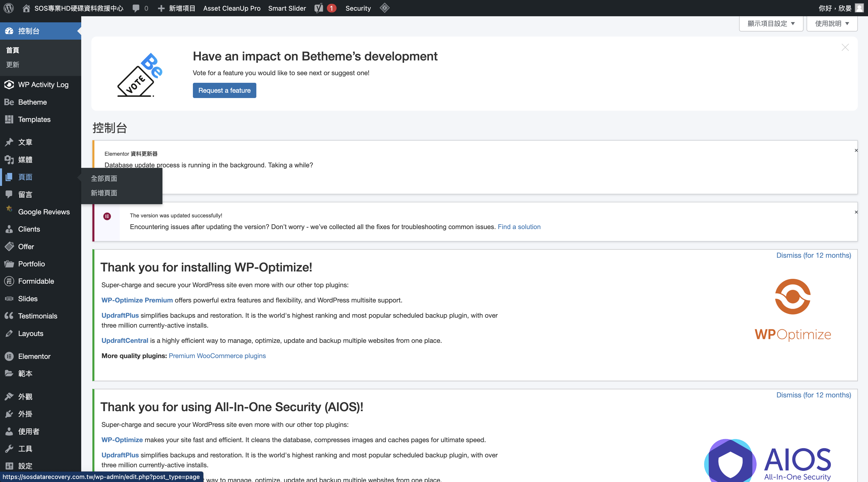Open the Layouts pencil icon
868x482 pixels.
(9, 333)
